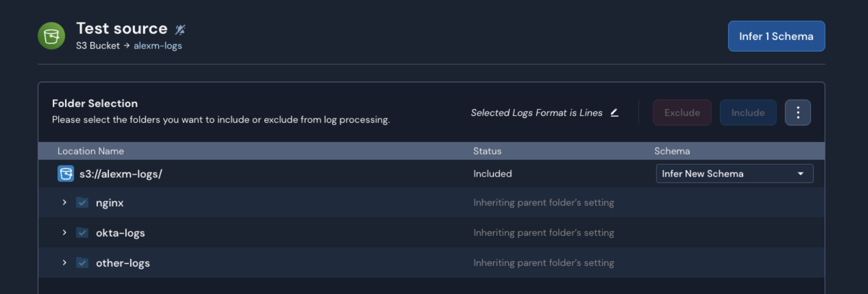Image resolution: width=868 pixels, height=294 pixels.
Task: Click the green S3 bucket source icon
Action: (x=51, y=36)
